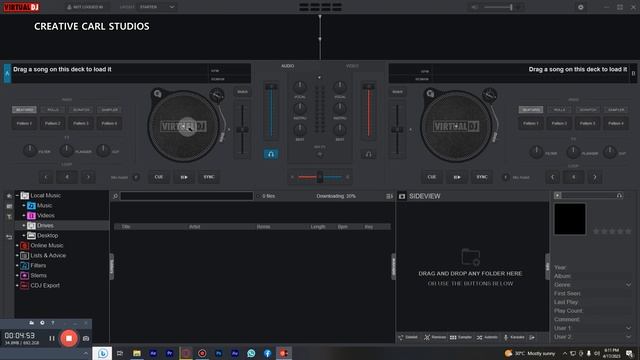640x360 pixels.
Task: Switch mixer to AUDIO tab
Action: tap(287, 66)
